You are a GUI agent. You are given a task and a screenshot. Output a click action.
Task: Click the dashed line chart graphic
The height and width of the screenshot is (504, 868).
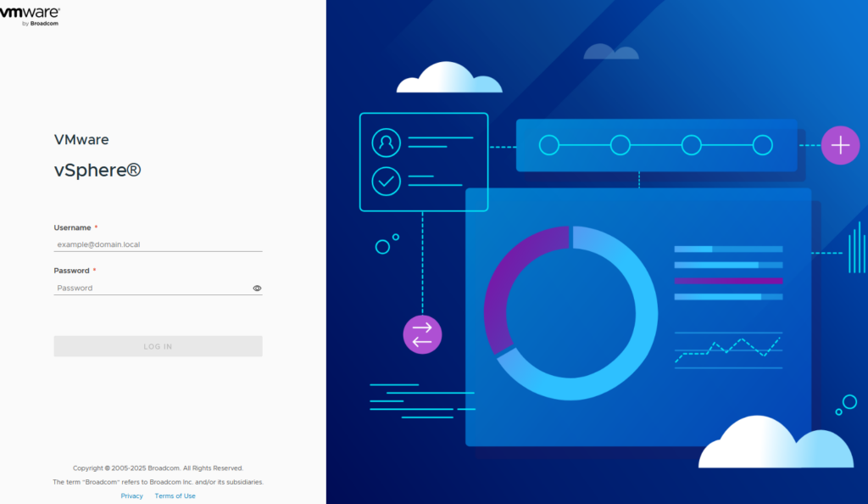pyautogui.click(x=727, y=350)
